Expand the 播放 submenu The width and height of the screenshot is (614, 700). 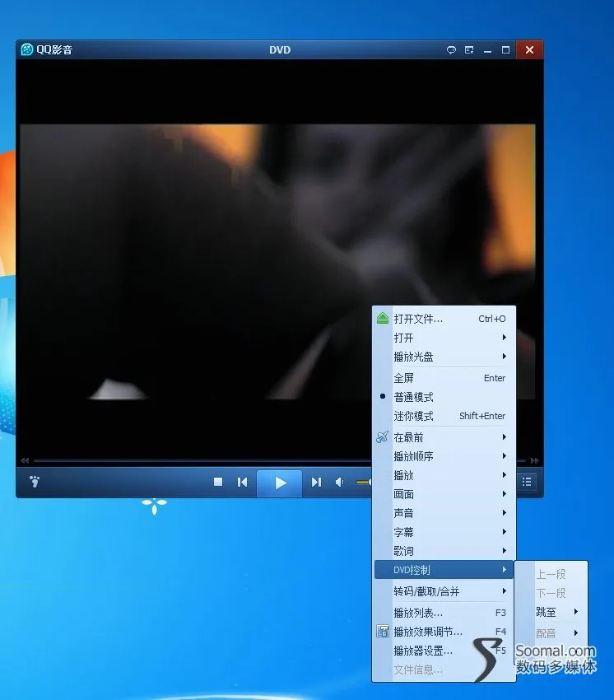[444, 475]
